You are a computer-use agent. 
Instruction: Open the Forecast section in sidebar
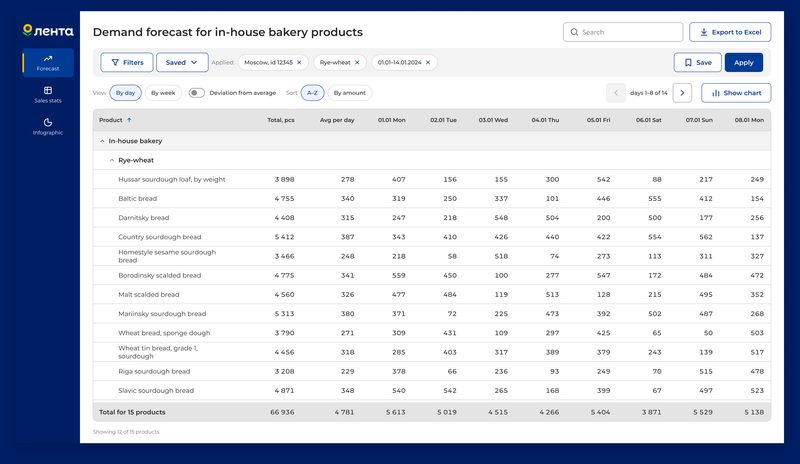pyautogui.click(x=48, y=62)
